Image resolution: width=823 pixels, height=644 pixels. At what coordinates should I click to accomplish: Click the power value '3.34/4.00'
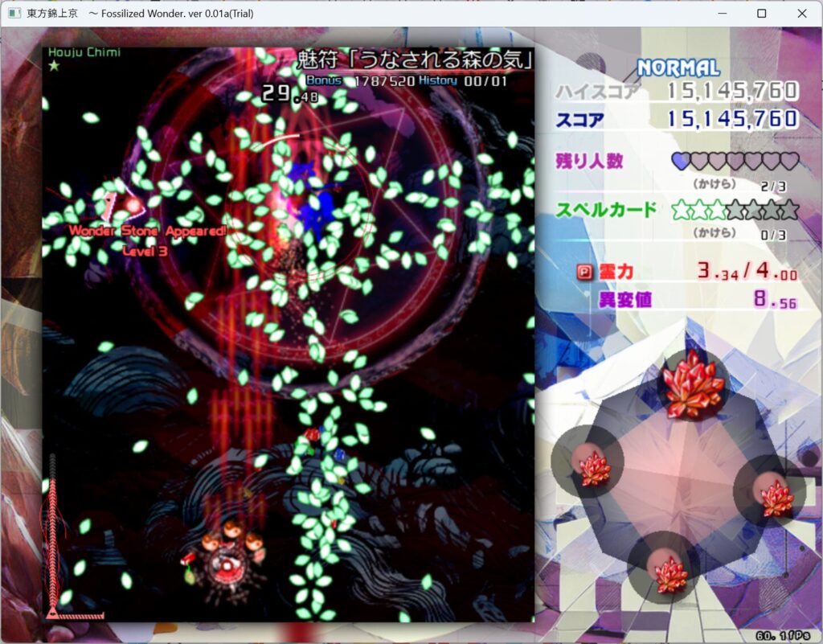click(747, 272)
